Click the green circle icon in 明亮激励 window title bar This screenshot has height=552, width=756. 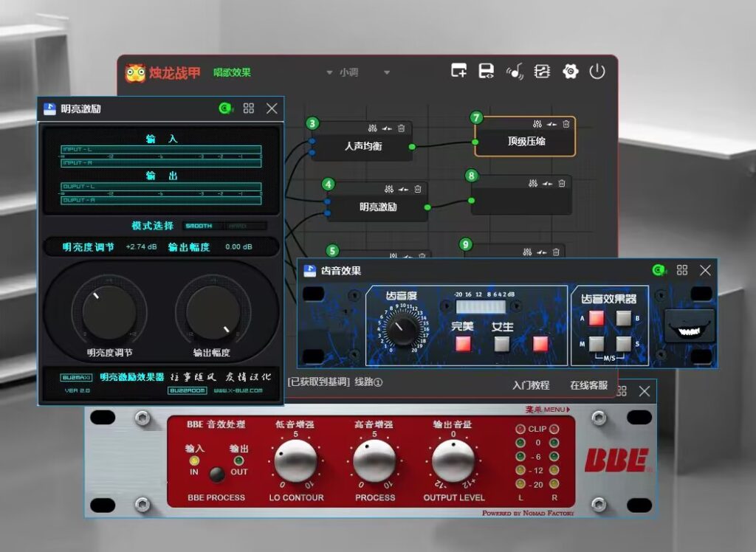pos(225,108)
